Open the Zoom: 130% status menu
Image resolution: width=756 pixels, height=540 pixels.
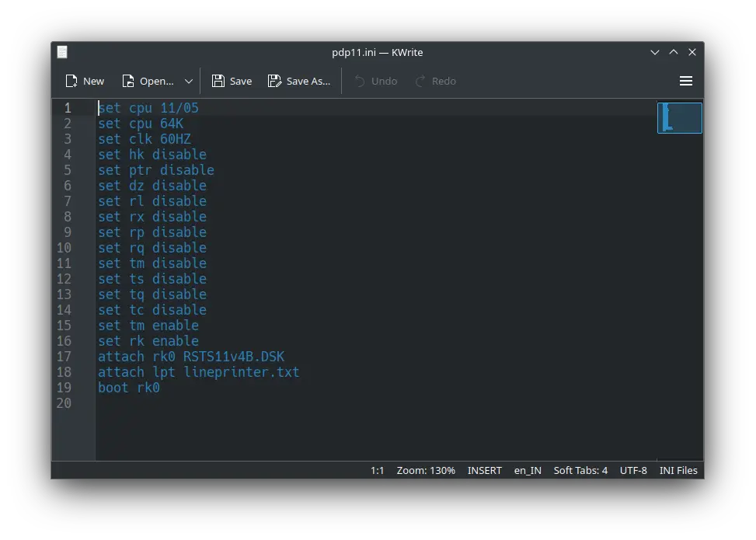pos(426,470)
